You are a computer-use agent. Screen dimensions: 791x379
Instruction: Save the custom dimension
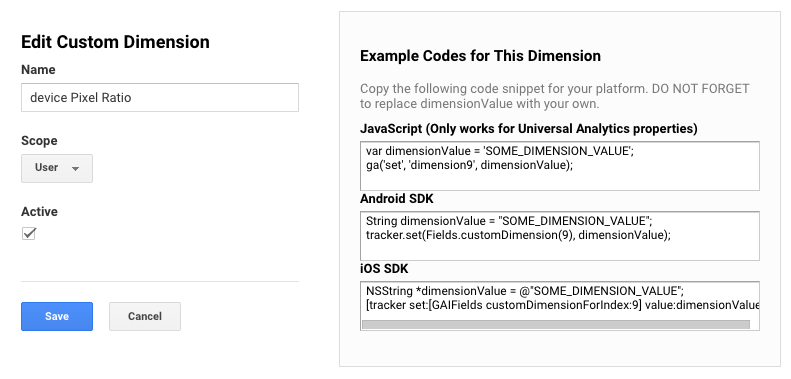coord(57,316)
